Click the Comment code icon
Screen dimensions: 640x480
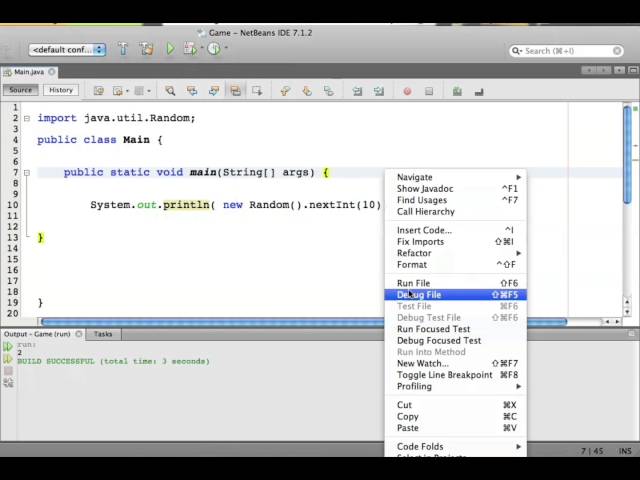tap(457, 91)
